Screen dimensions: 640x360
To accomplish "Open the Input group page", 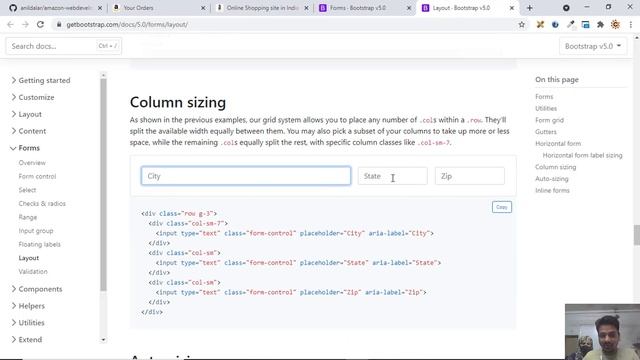I will pyautogui.click(x=36, y=231).
